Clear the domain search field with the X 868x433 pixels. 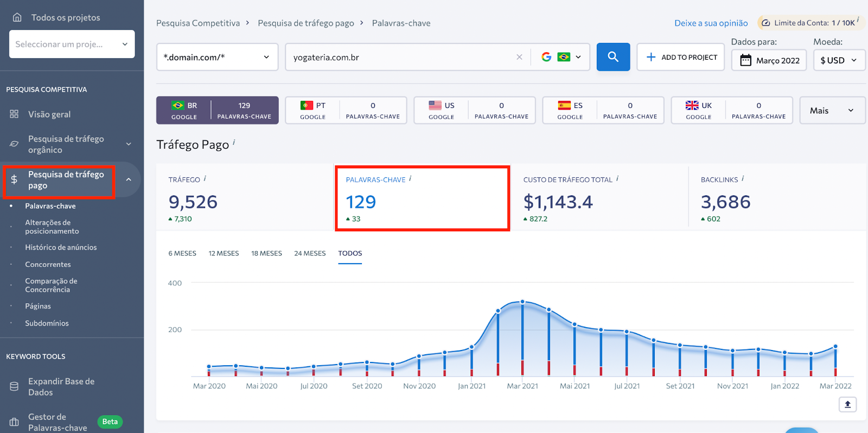point(519,57)
